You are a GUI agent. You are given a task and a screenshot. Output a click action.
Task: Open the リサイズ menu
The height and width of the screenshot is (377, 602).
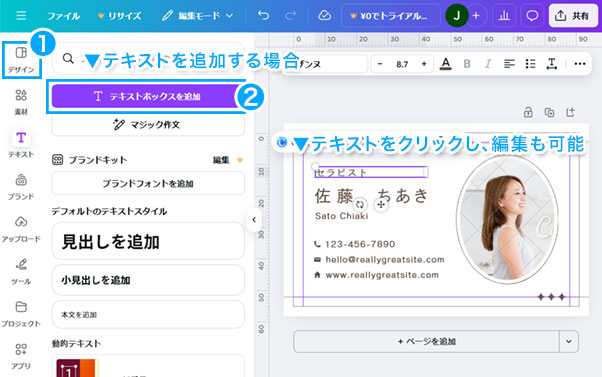point(120,16)
